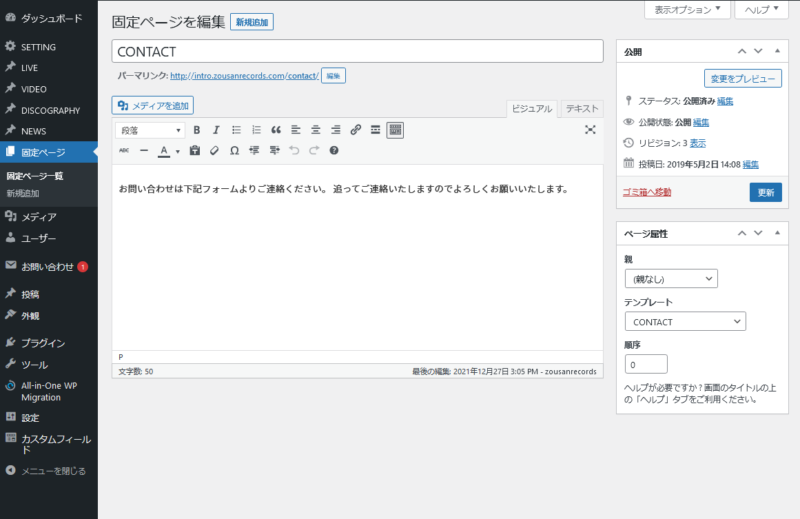Expand the 表示オプション screen options
Screen dimensions: 800x519
pos(686,9)
